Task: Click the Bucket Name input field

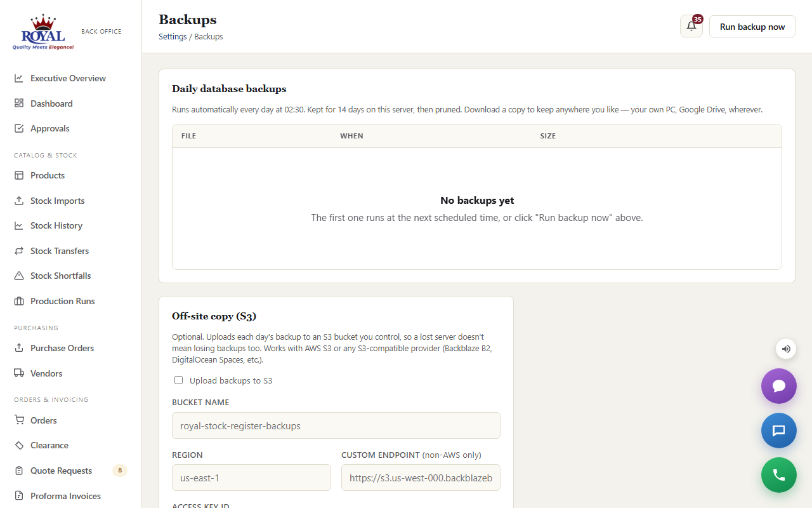Action: coord(336,425)
